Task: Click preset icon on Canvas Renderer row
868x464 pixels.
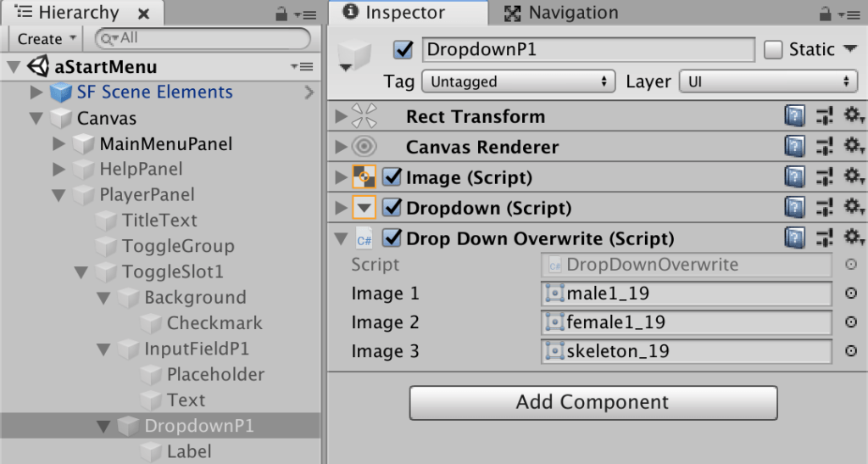Action: [x=824, y=148]
